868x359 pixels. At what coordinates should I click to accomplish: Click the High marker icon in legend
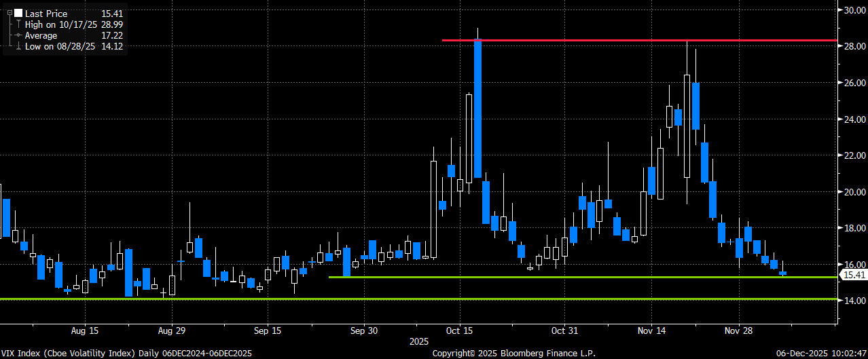[17, 24]
